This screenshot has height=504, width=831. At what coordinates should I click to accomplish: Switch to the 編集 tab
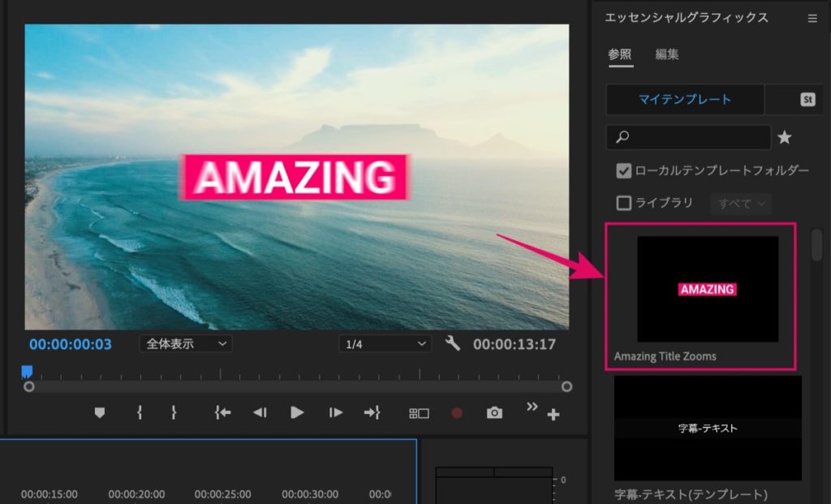pos(667,54)
